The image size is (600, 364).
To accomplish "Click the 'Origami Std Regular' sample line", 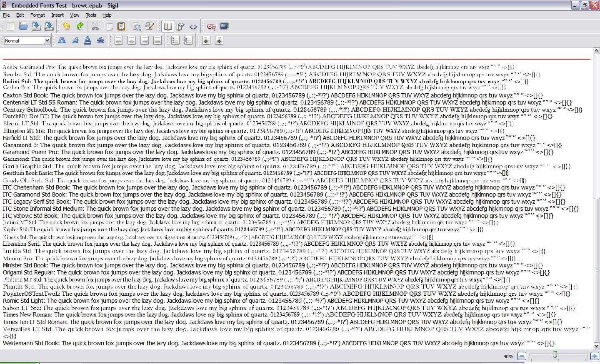I will click(x=276, y=272).
